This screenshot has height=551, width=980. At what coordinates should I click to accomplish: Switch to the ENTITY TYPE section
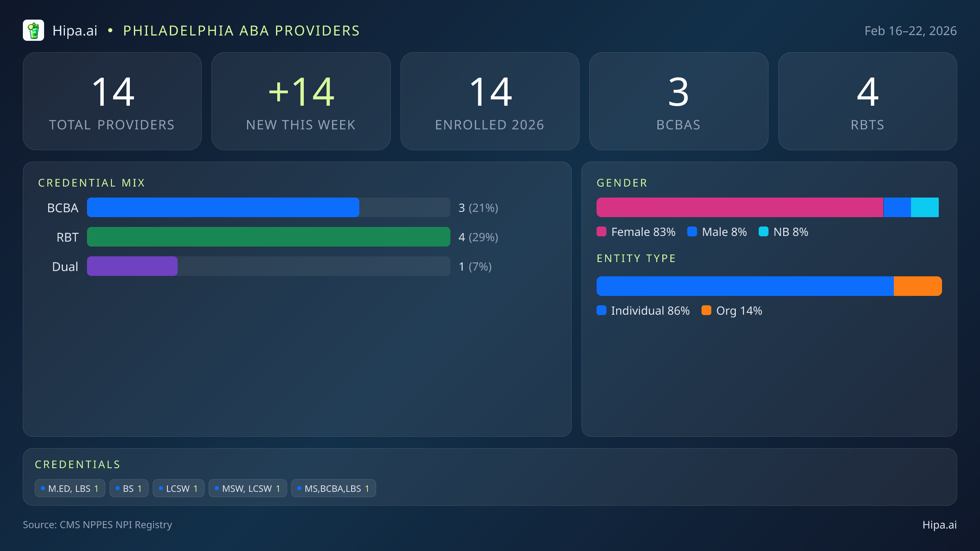[636, 258]
